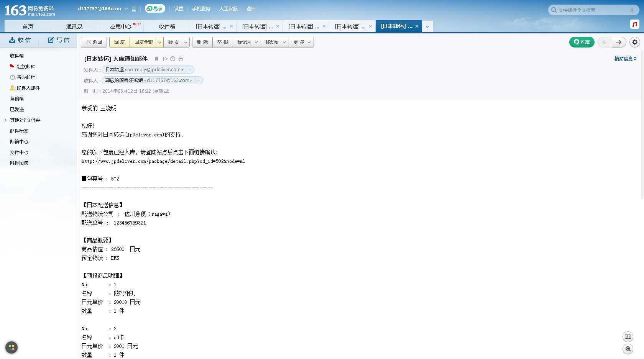Click the microphone voice search icon
The width and height of the screenshot is (644, 359).
point(632,10)
